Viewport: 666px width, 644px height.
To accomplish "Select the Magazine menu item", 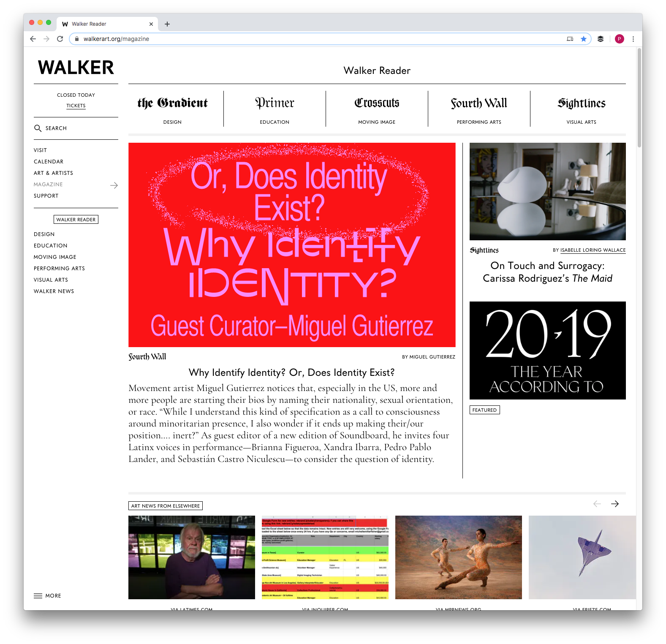I will click(48, 185).
